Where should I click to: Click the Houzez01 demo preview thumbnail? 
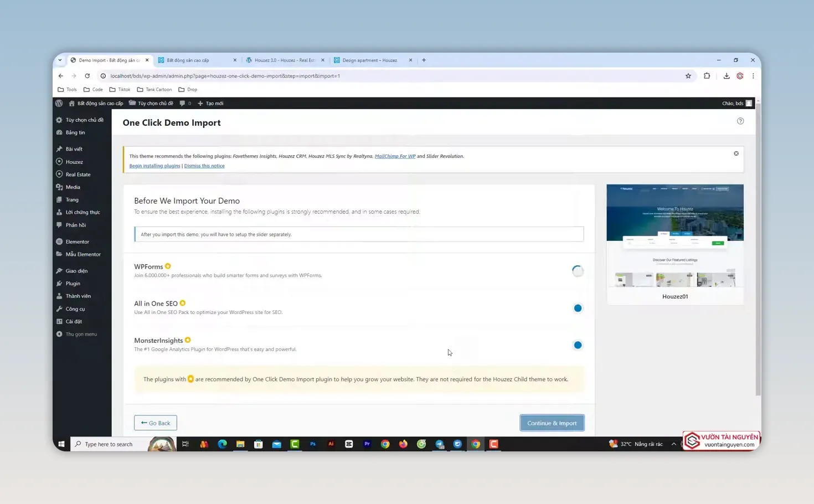point(675,236)
